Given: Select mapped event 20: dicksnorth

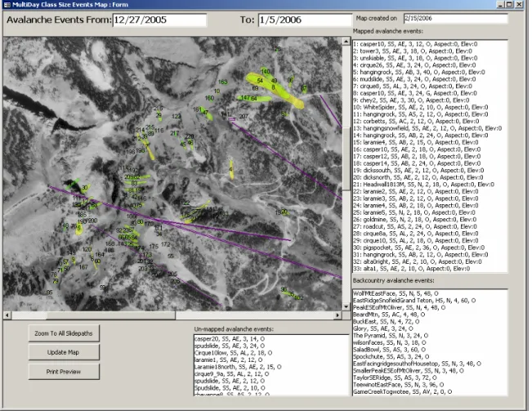Looking at the screenshot, I should coord(418,177).
